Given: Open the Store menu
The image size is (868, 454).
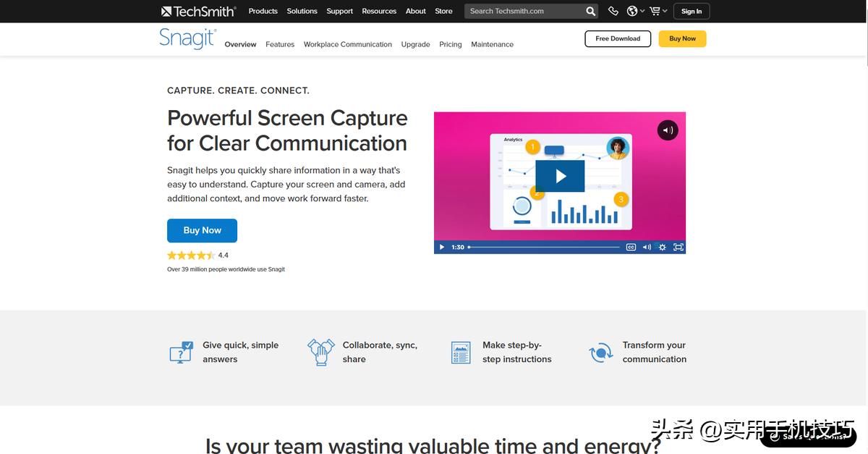Looking at the screenshot, I should (443, 11).
